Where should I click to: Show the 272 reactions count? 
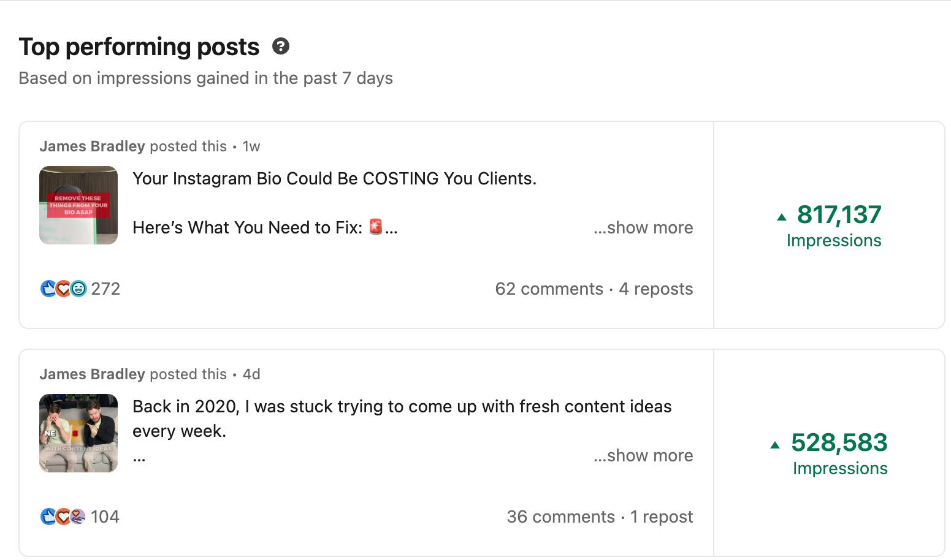click(105, 289)
